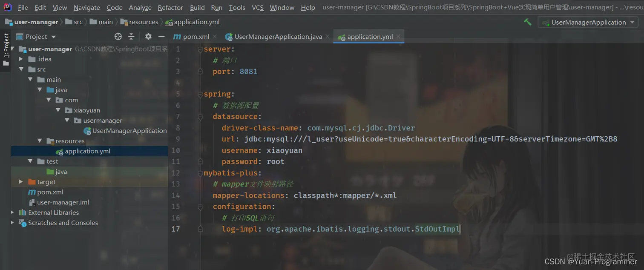Open the Build menu

point(197,8)
